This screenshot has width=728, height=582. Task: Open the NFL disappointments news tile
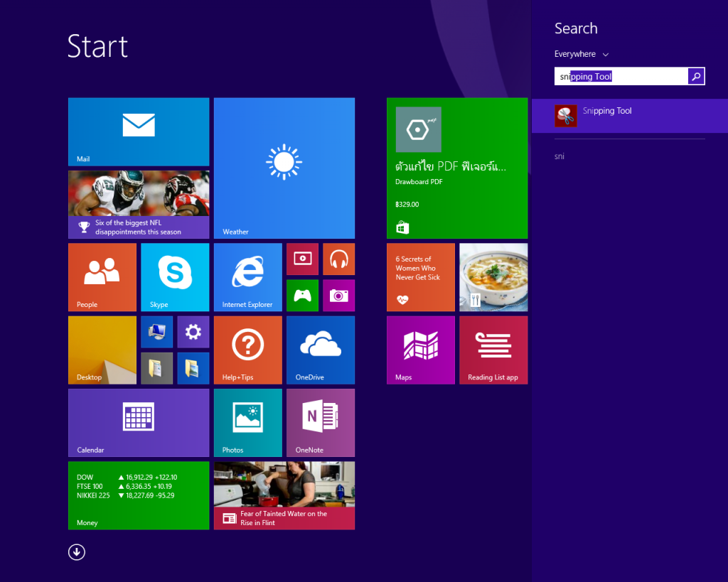point(139,204)
